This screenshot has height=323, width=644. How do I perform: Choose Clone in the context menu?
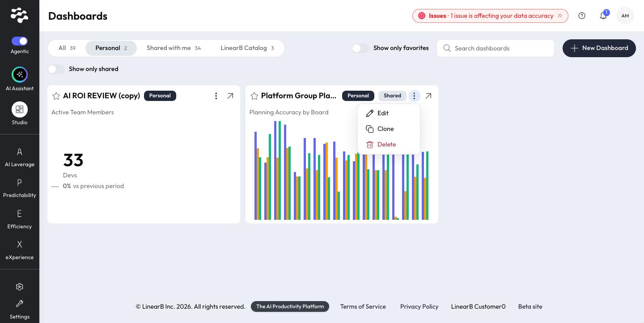click(x=389, y=129)
